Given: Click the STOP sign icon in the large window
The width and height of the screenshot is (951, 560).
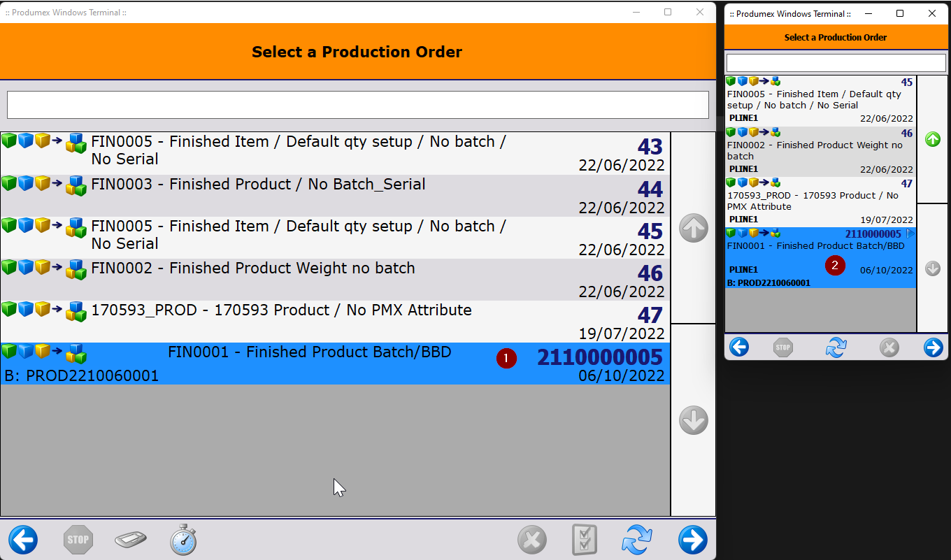Looking at the screenshot, I should click(78, 540).
